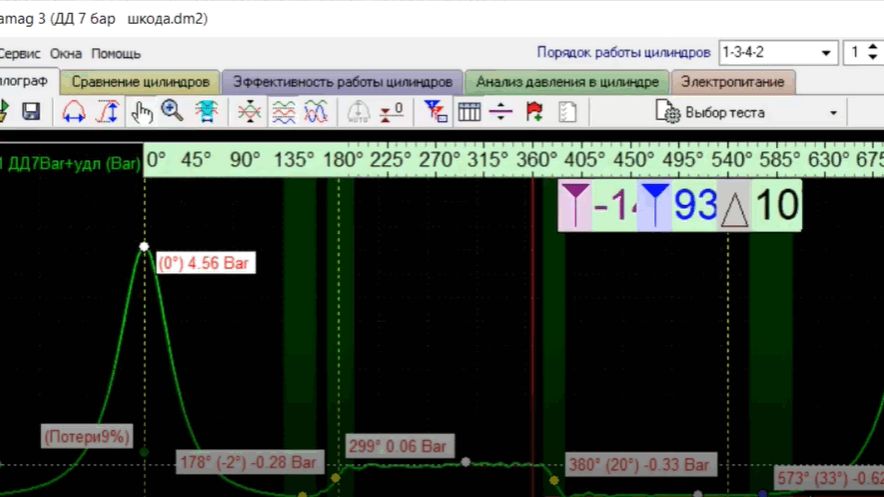
Task: Select the vertical amplitude measurement tool
Action: pos(108,112)
